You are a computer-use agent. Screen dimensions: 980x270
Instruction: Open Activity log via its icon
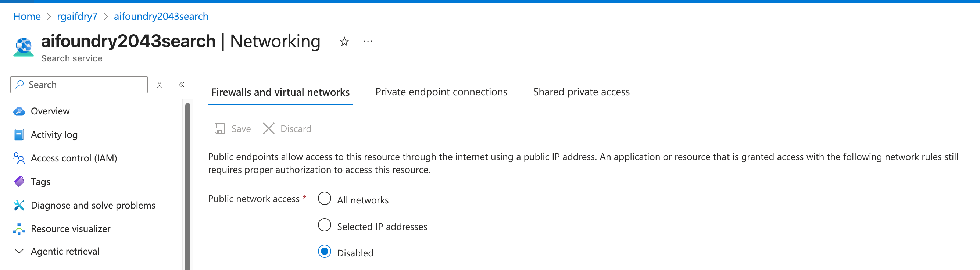[x=19, y=135]
